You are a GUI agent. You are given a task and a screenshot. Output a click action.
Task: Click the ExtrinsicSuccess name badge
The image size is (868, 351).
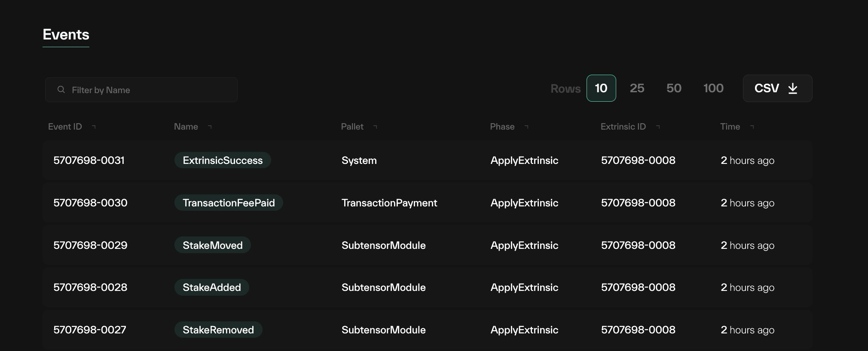click(223, 160)
